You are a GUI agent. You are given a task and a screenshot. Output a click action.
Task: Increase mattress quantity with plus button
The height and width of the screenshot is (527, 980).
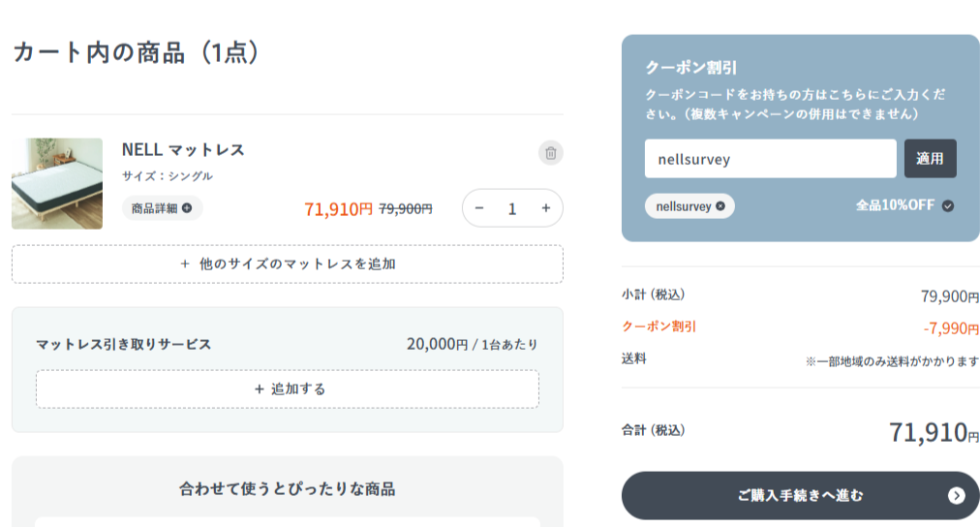(545, 208)
